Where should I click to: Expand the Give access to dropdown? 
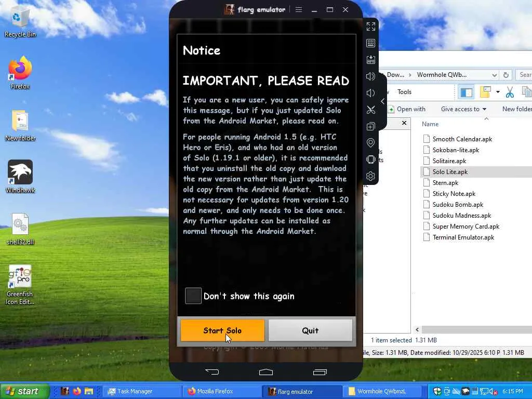[463, 109]
